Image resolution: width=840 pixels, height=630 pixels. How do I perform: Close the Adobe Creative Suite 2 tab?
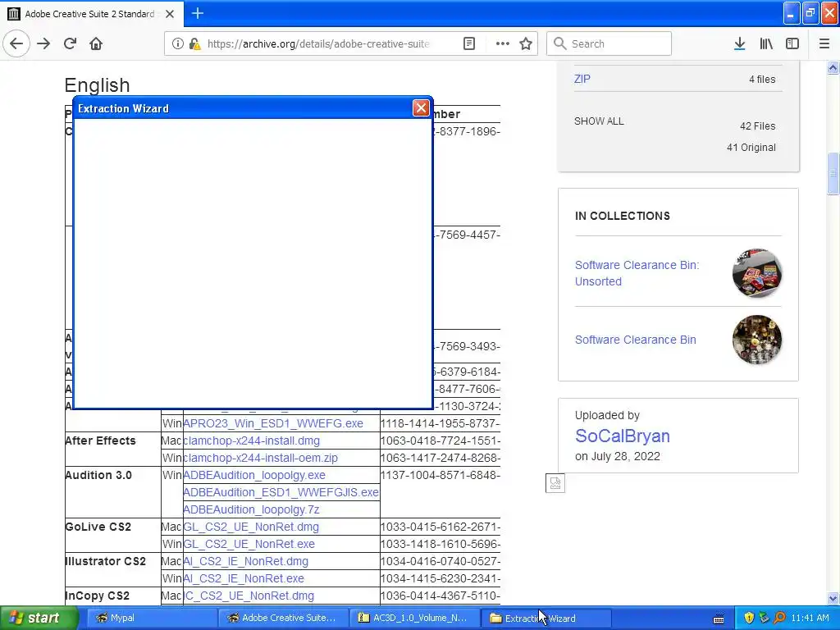(170, 14)
